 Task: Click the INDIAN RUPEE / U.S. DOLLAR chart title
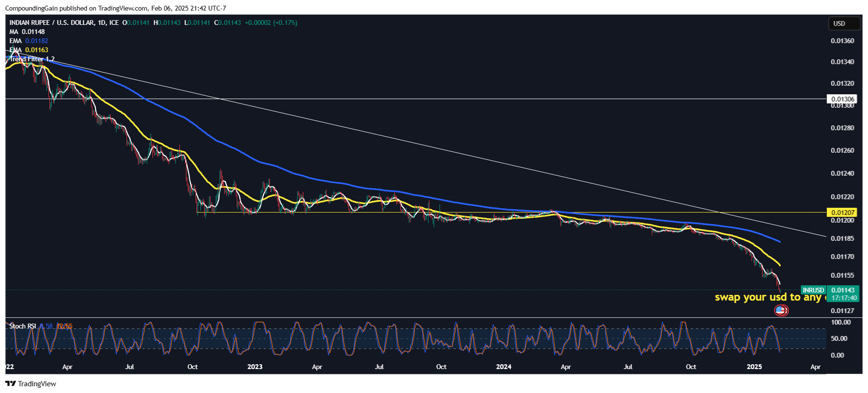[64, 22]
